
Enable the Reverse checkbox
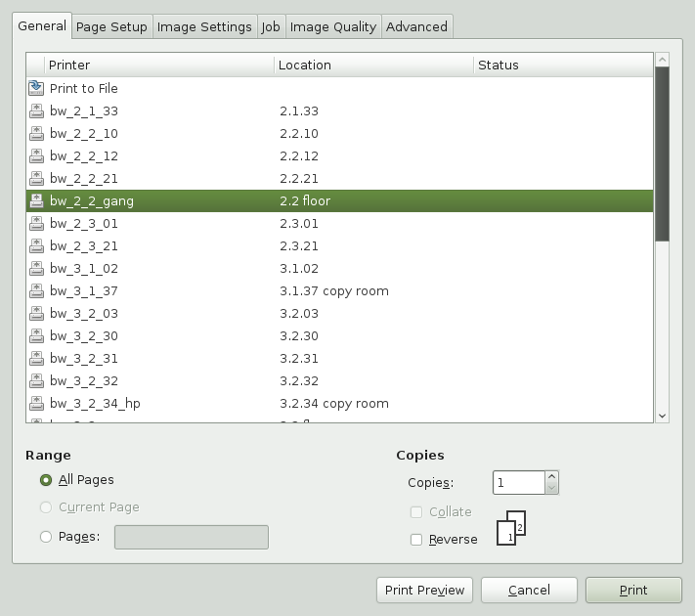click(x=416, y=540)
